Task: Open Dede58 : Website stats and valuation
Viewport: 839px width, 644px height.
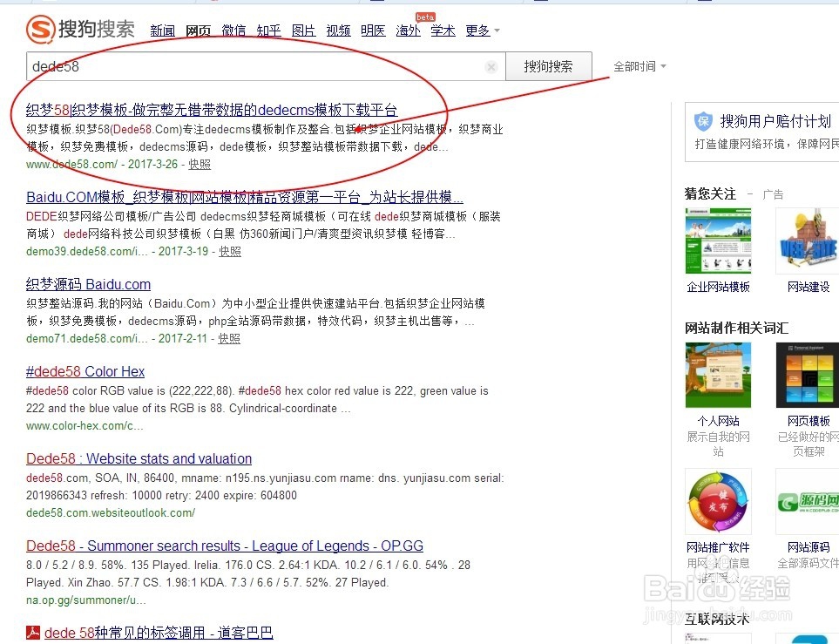Action: click(139, 458)
